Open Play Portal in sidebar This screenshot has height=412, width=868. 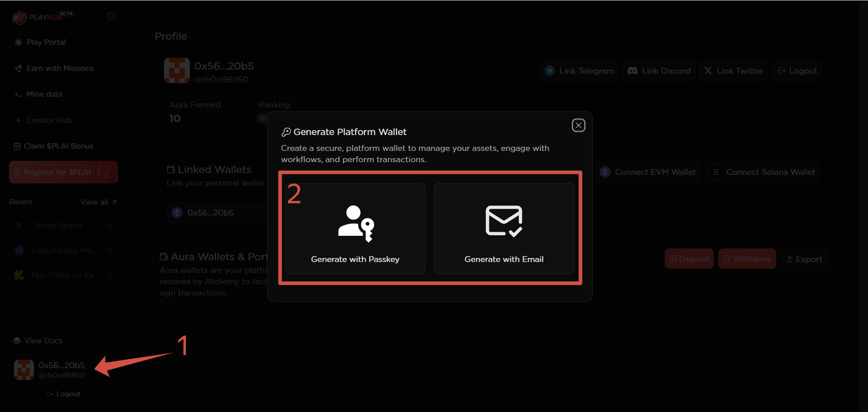tap(46, 42)
